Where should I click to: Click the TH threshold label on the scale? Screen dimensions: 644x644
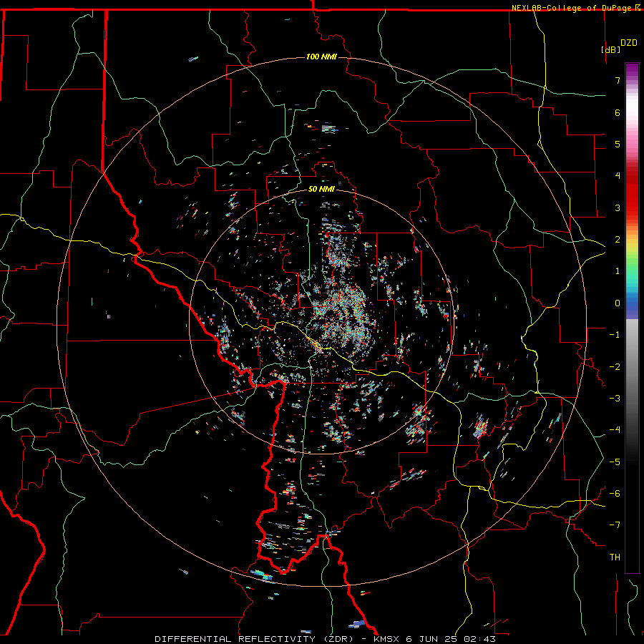click(x=615, y=557)
